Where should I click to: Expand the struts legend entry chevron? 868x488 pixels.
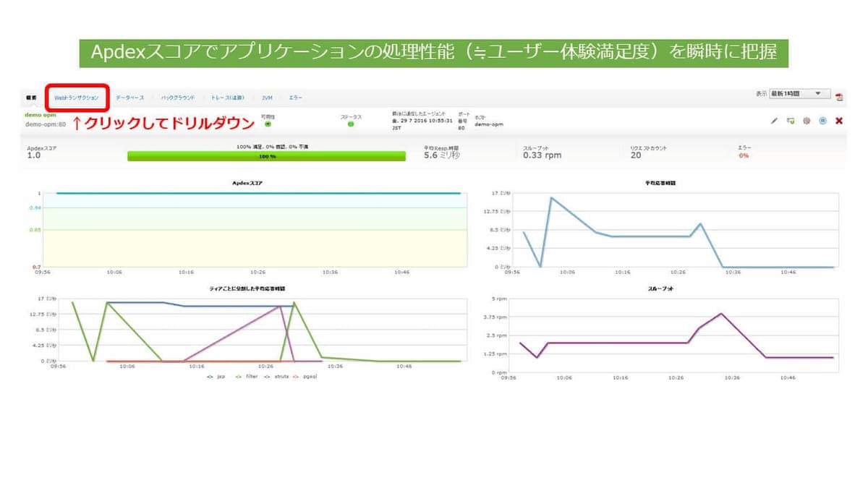(x=266, y=377)
